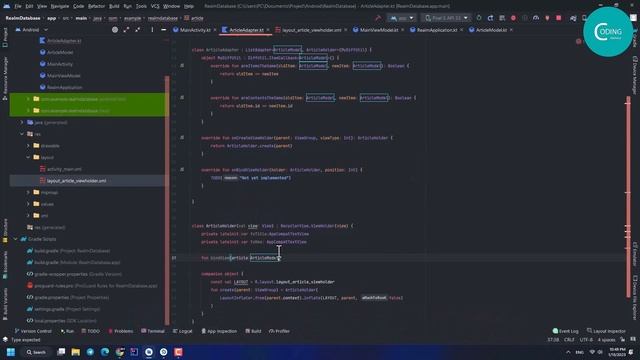Click the Profile app gauge icon
Viewport: 640px width, 360px height.
point(536,18)
